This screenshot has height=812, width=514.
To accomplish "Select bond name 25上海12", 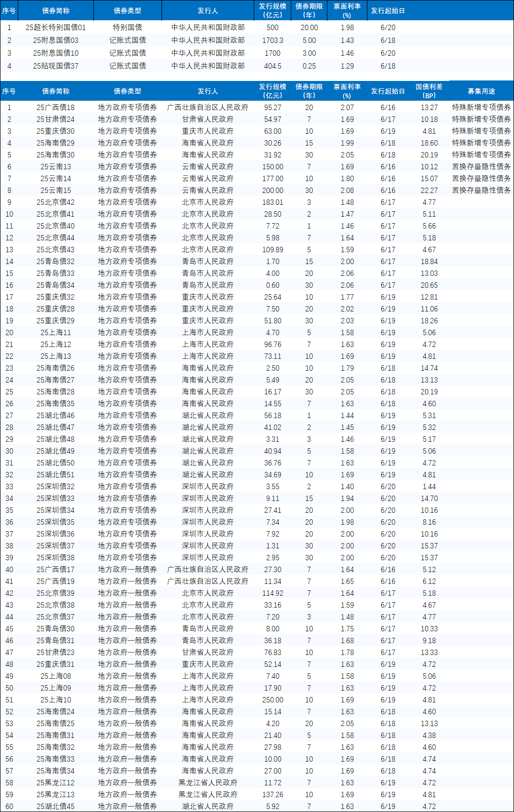I will click(x=56, y=345).
